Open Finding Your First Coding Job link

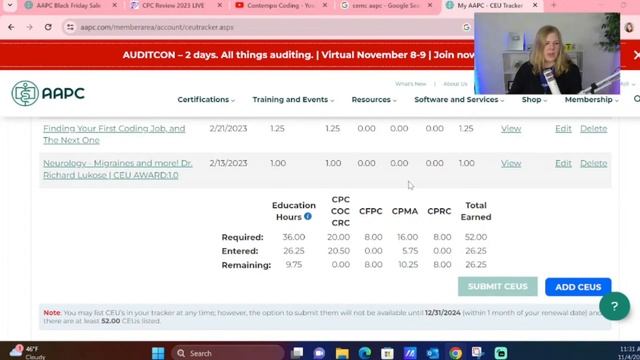tap(114, 134)
